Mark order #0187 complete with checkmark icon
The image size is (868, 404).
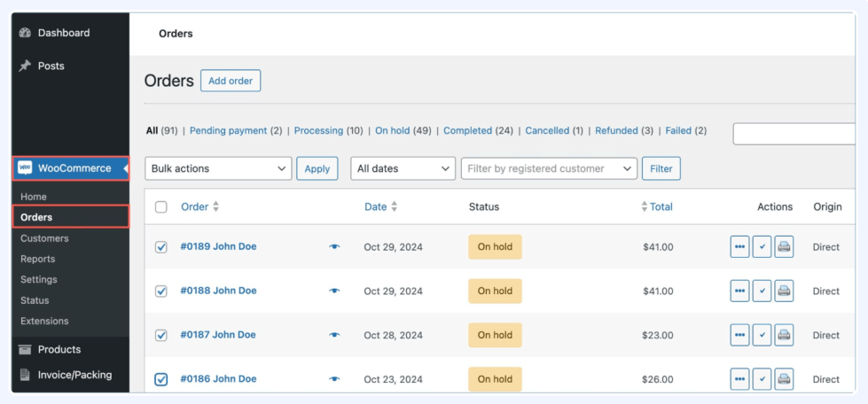tap(762, 335)
